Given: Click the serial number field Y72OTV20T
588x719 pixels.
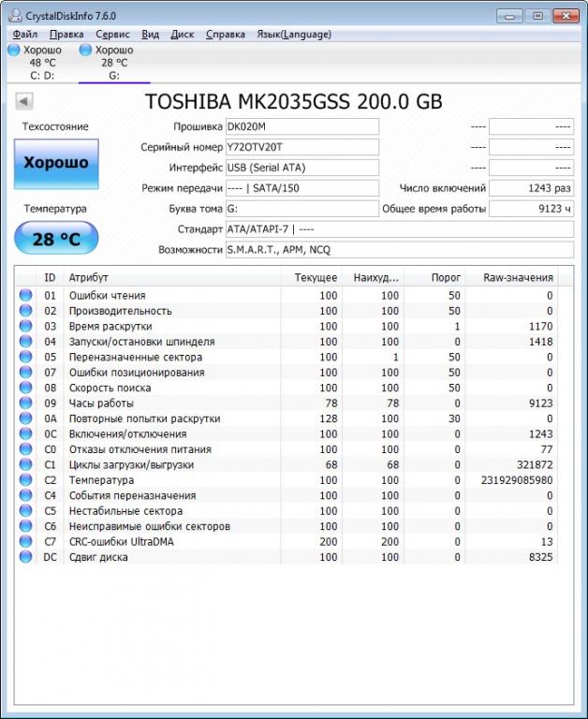Looking at the screenshot, I should coord(302,147).
